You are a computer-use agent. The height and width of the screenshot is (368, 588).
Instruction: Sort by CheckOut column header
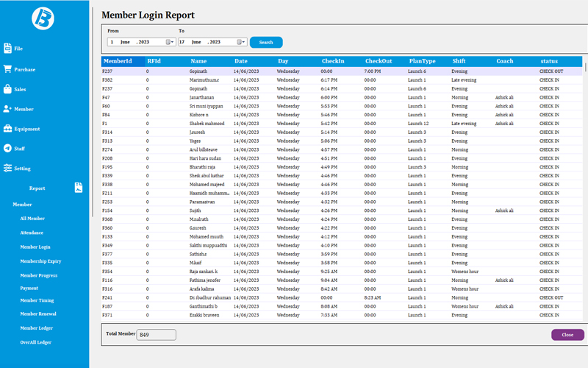pyautogui.click(x=385, y=61)
